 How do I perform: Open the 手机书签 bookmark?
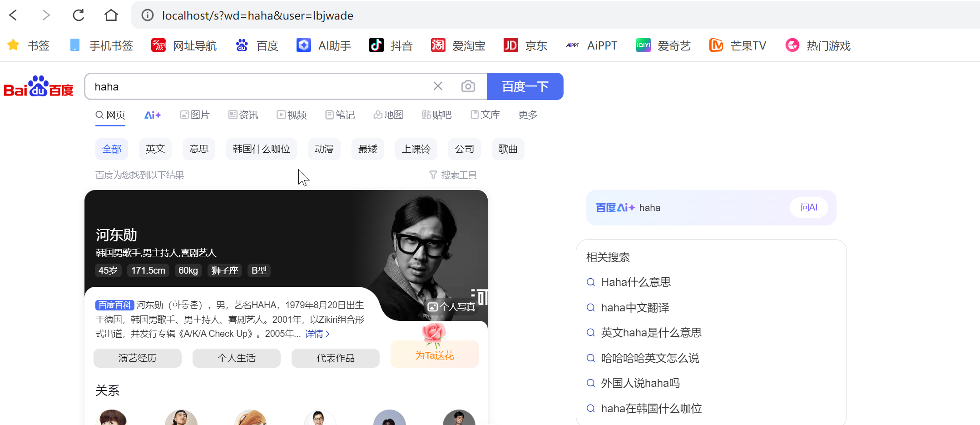click(101, 45)
